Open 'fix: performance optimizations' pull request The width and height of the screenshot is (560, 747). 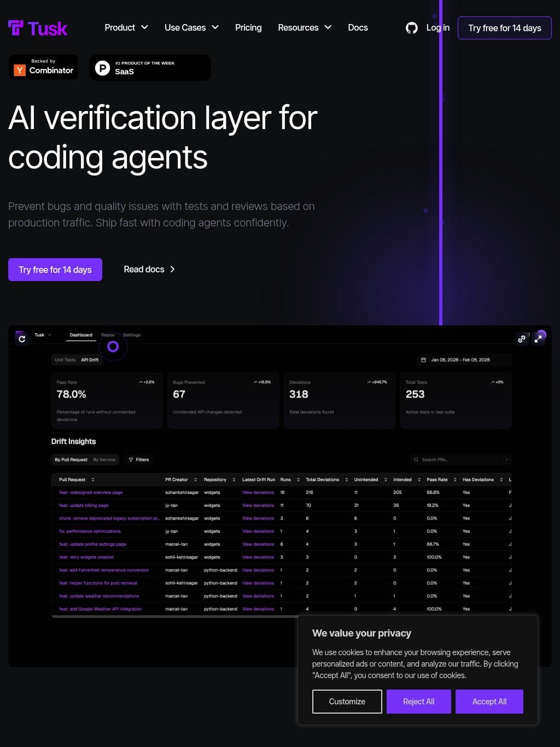click(90, 532)
